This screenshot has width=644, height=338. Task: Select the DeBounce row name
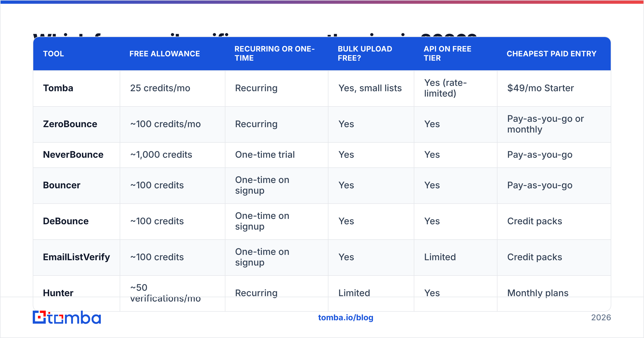pos(66,221)
